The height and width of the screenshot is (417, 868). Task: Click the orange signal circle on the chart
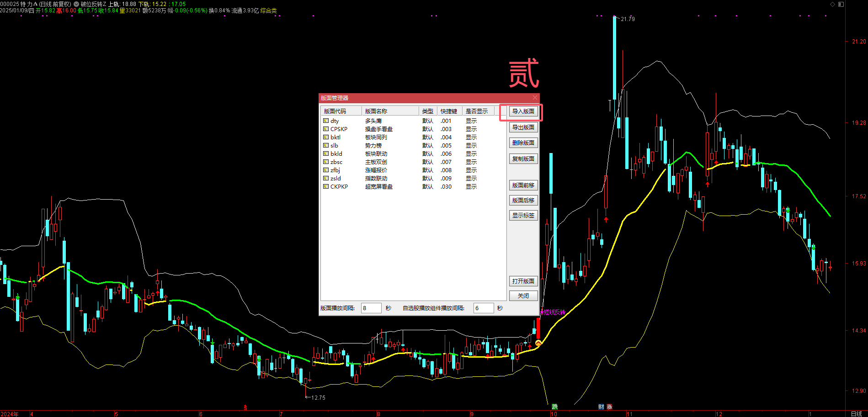click(538, 343)
